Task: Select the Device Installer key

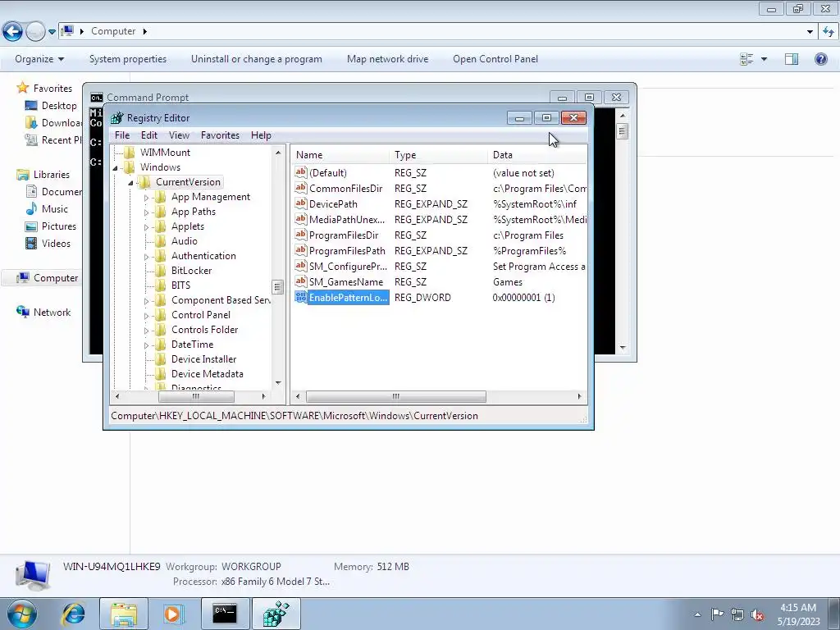Action: pos(203,359)
